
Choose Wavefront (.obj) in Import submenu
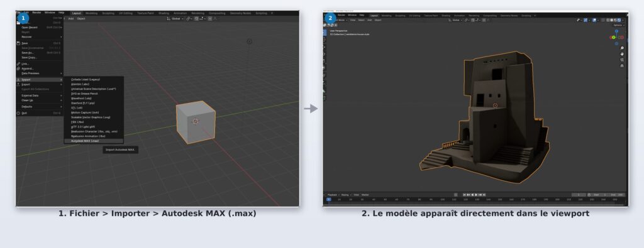[x=94, y=99]
